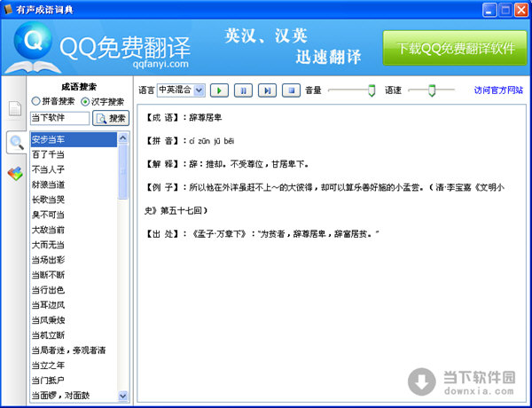
Task: Select idiom 当局者迷，旁观者清 in the list
Action: pos(74,350)
